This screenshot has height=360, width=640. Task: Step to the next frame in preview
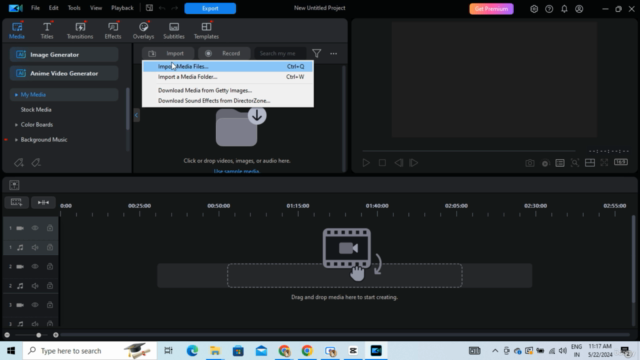[413, 162]
